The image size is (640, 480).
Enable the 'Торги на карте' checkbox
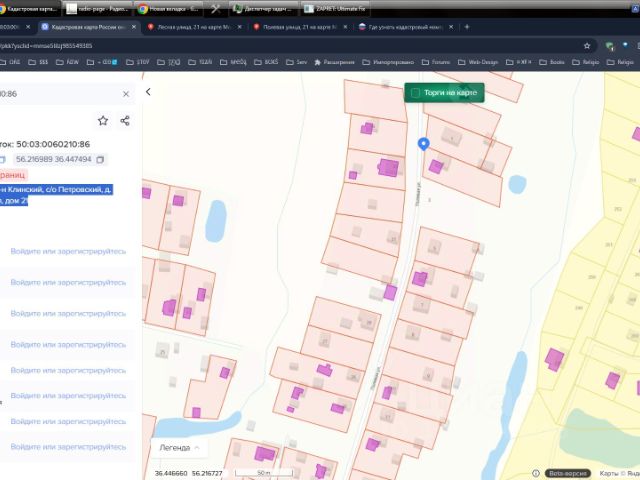click(x=416, y=93)
